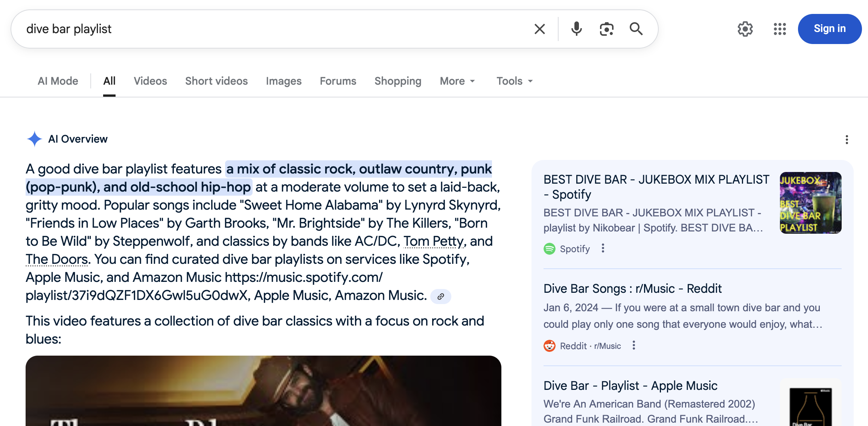The width and height of the screenshot is (868, 426).
Task: Open the Dive Bar Apple Music playlist link
Action: tap(630, 385)
